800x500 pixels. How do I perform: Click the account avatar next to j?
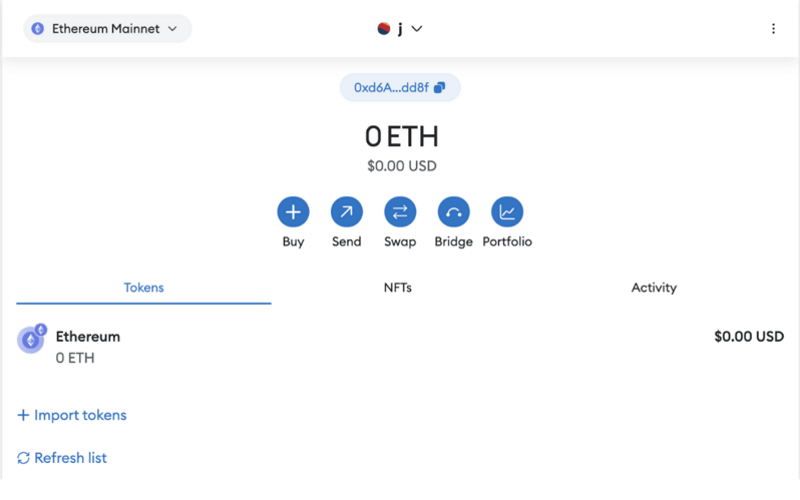(x=384, y=29)
